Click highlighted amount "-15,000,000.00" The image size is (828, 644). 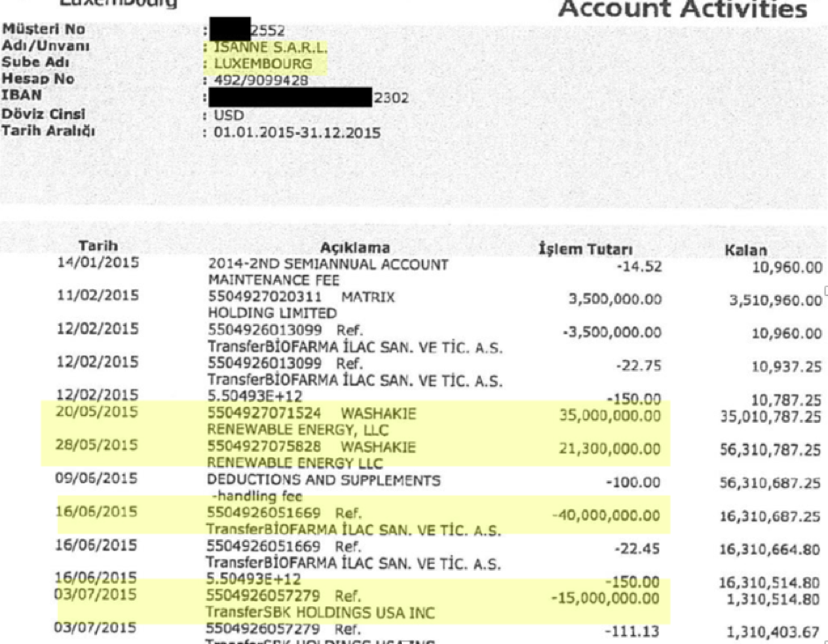tap(605, 598)
